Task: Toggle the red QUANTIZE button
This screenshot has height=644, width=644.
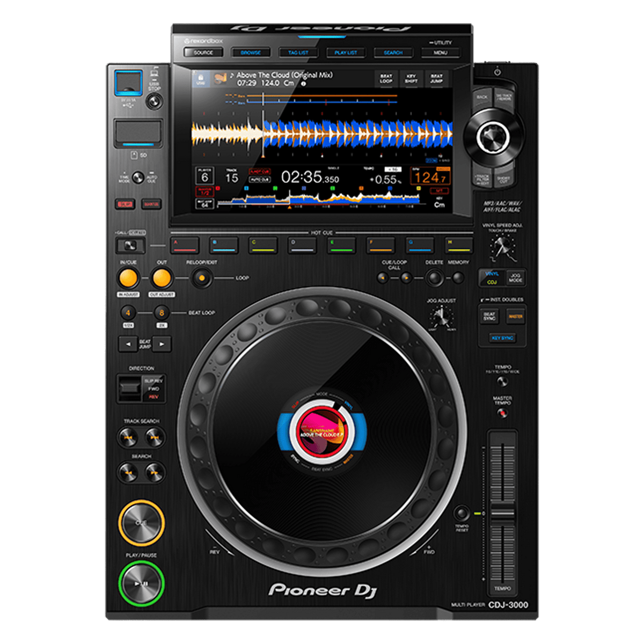Action: (151, 204)
